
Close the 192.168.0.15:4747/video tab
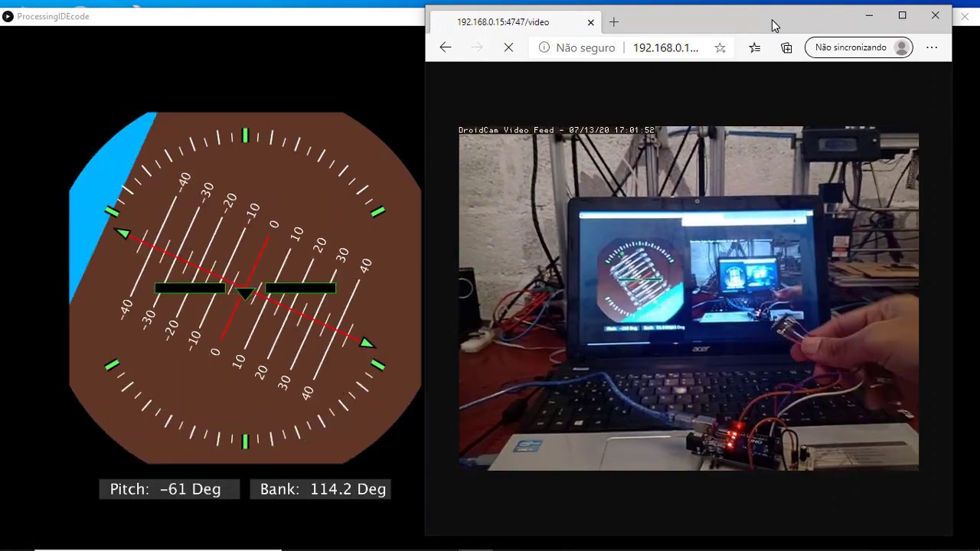[x=590, y=22]
